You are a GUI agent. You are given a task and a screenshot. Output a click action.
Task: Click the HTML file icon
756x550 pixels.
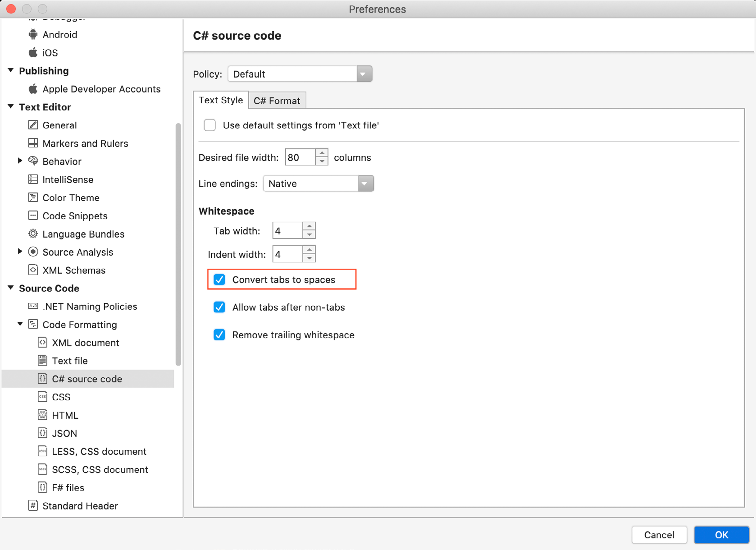pyautogui.click(x=42, y=415)
